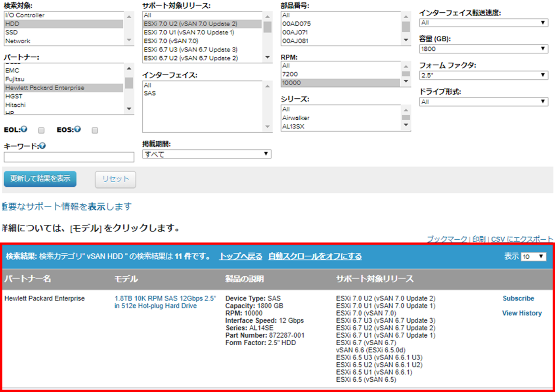Click the 印刷 link

pyautogui.click(x=479, y=239)
